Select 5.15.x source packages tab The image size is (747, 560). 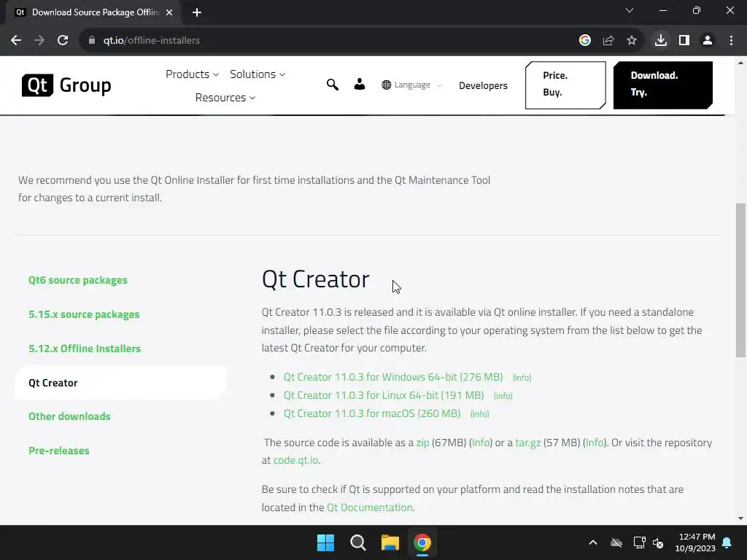click(x=84, y=314)
